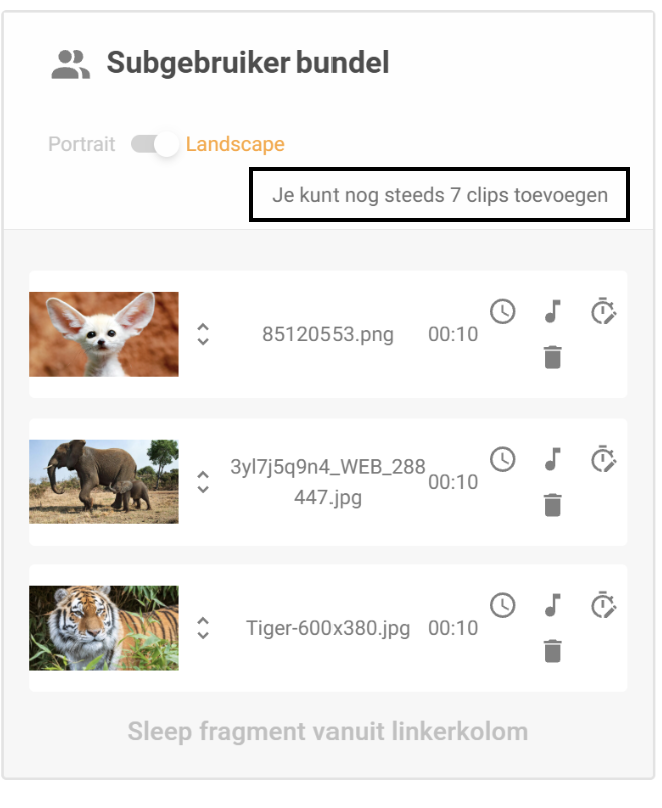Click clock icon on the elephant clip
Viewport: 662px width, 808px height.
click(x=502, y=459)
